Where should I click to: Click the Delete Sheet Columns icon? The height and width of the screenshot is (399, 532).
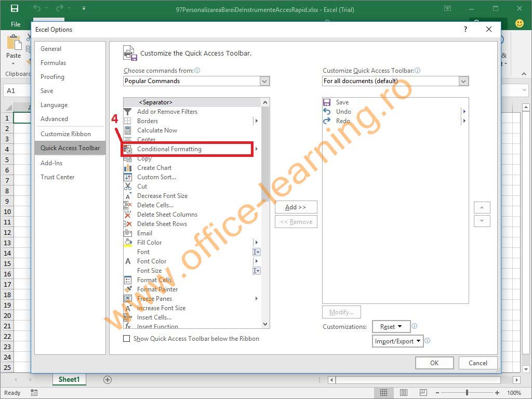click(128, 215)
